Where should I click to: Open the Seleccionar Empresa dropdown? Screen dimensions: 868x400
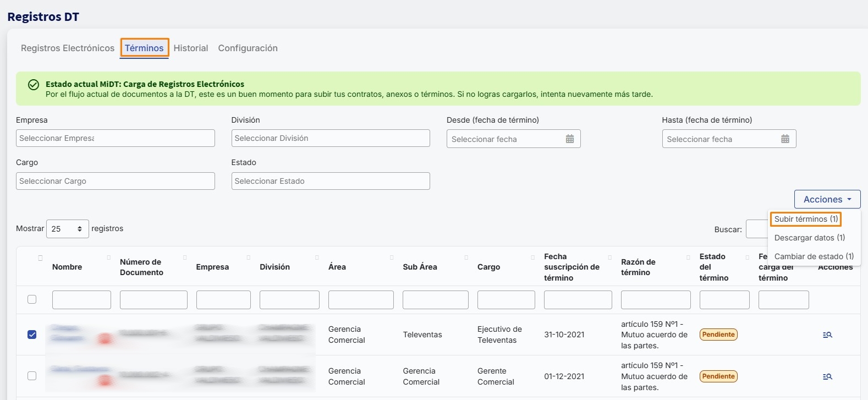115,138
